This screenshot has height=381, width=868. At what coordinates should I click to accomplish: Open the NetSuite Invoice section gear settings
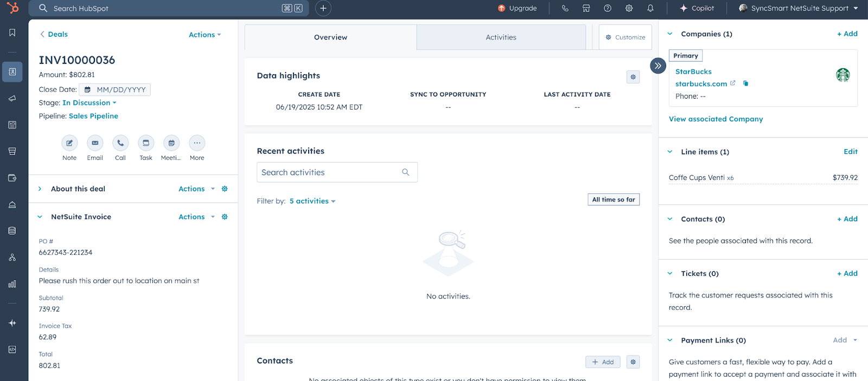click(225, 217)
